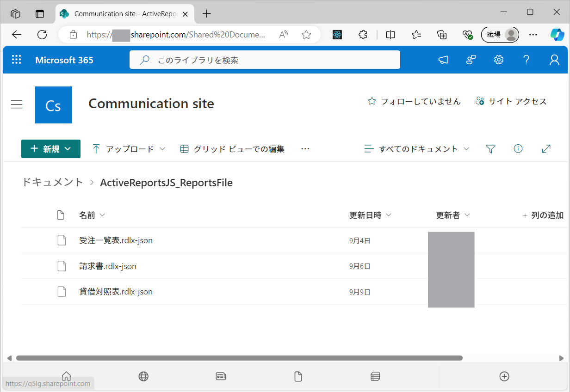Open more toolbar commands ellipsis
The width and height of the screenshot is (570, 392).
(305, 149)
